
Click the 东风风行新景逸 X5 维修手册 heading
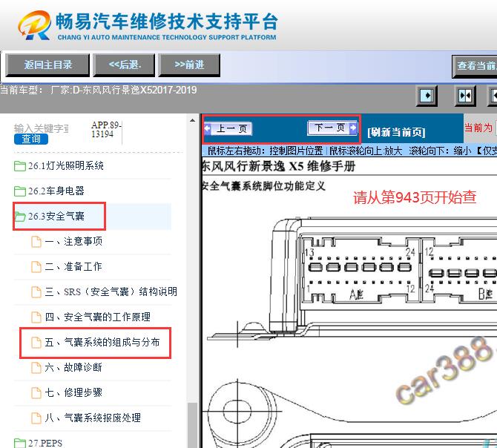278,166
